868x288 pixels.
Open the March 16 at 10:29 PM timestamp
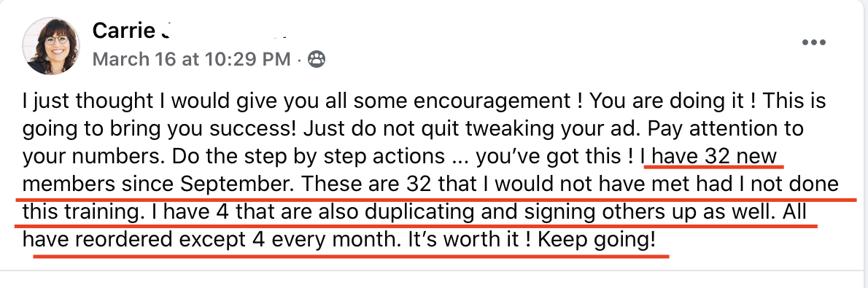pyautogui.click(x=191, y=59)
